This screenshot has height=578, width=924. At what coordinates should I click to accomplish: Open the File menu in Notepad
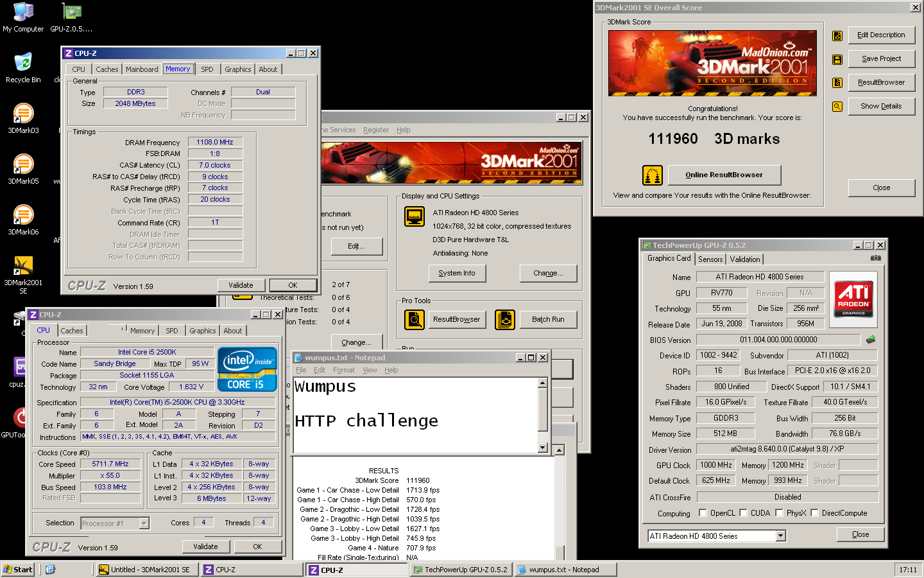click(x=301, y=370)
